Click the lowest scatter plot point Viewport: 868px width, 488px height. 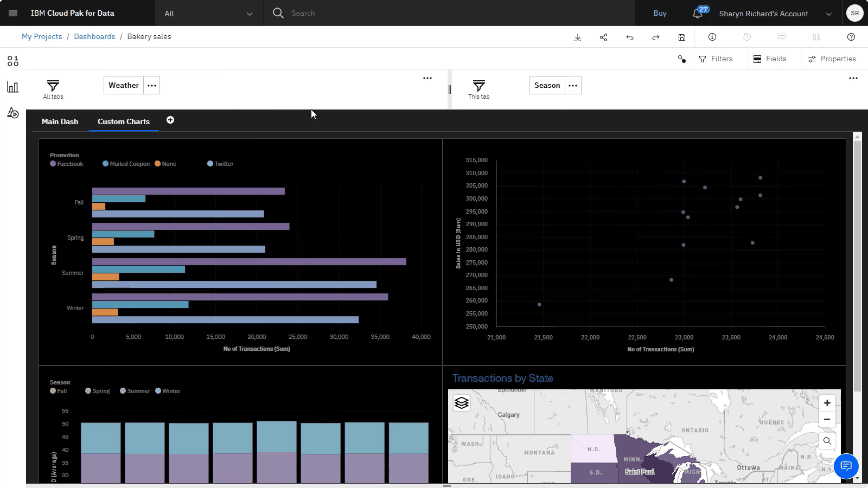tap(539, 305)
